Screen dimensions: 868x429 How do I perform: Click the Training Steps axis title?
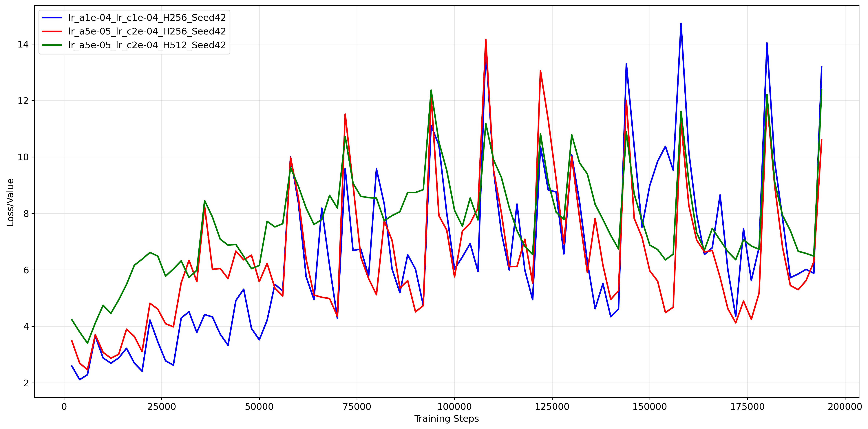pyautogui.click(x=446, y=419)
